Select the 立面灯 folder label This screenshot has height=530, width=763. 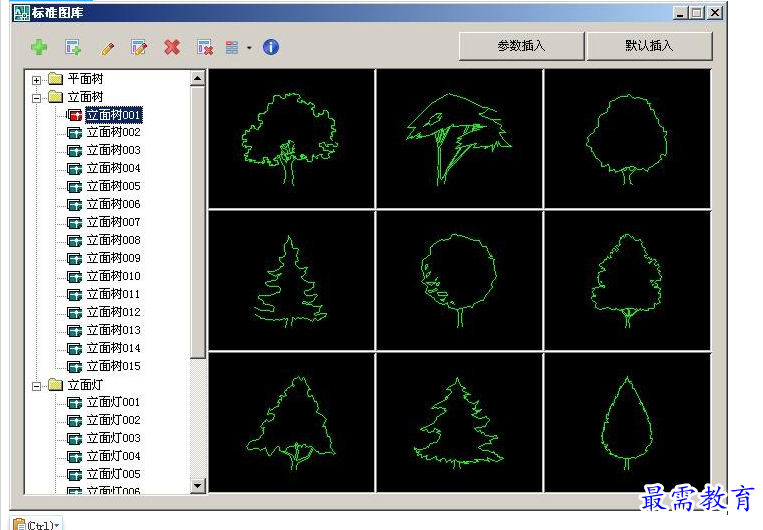86,385
